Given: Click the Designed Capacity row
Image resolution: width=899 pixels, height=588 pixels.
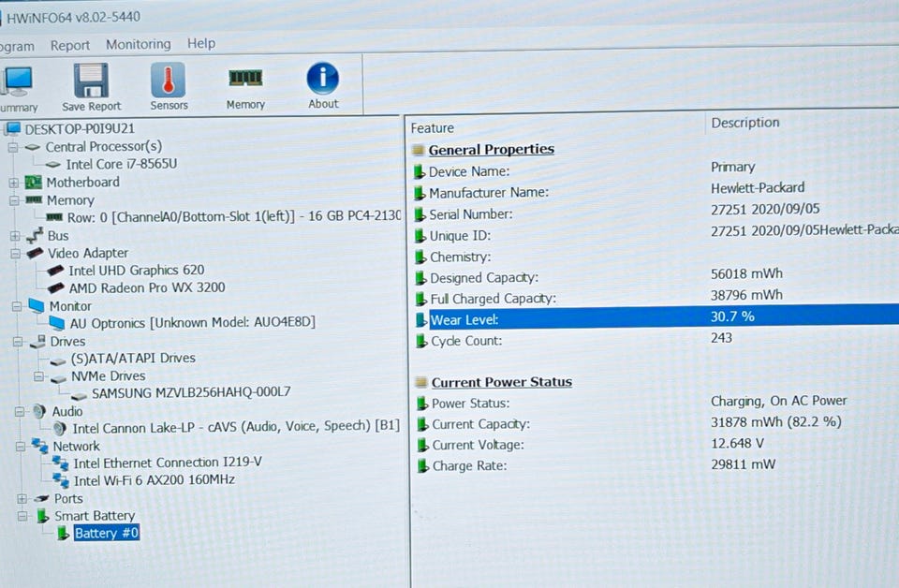Looking at the screenshot, I should point(656,276).
